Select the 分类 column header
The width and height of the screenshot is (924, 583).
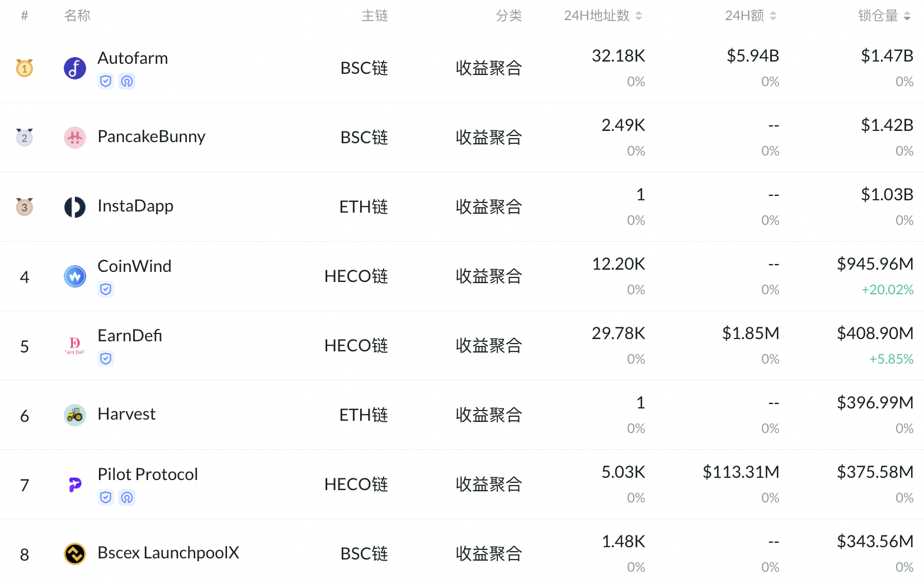(509, 16)
